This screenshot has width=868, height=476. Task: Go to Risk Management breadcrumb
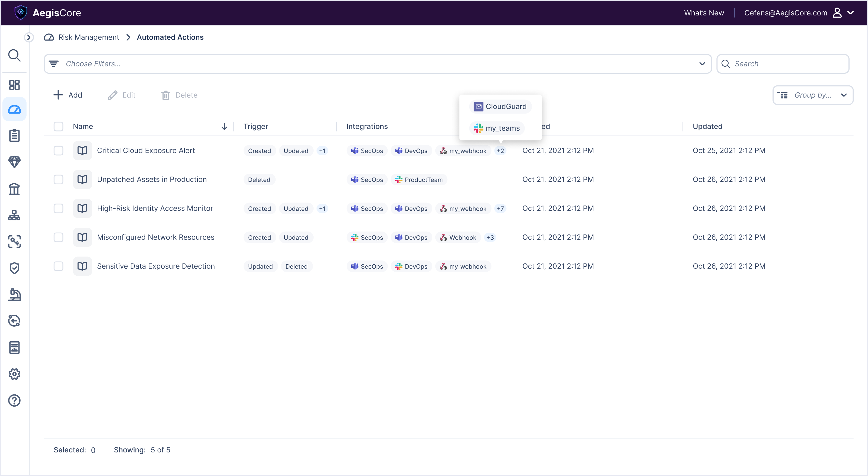click(x=89, y=37)
